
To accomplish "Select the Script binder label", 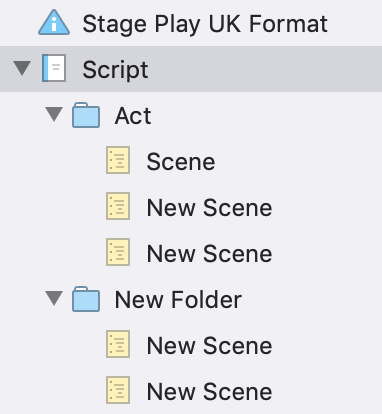I will tap(115, 70).
